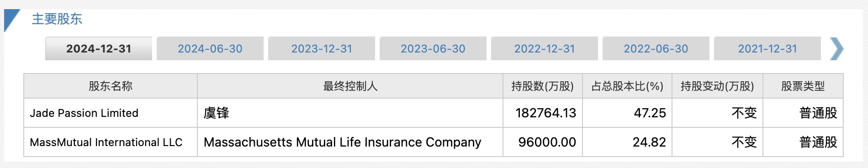
Task: Click the 占总股本比(%) column header
Action: pyautogui.click(x=627, y=86)
